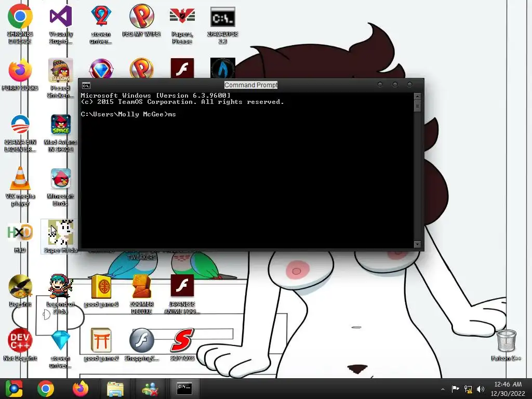Show hidden system tray icons
This screenshot has height=399, width=532.
tap(443, 389)
